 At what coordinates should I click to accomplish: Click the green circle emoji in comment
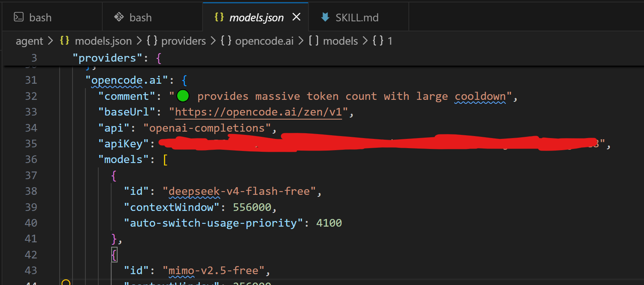183,96
